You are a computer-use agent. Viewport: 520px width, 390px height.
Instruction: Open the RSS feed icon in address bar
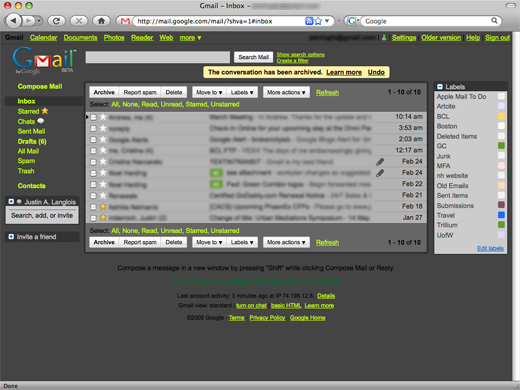click(x=309, y=21)
